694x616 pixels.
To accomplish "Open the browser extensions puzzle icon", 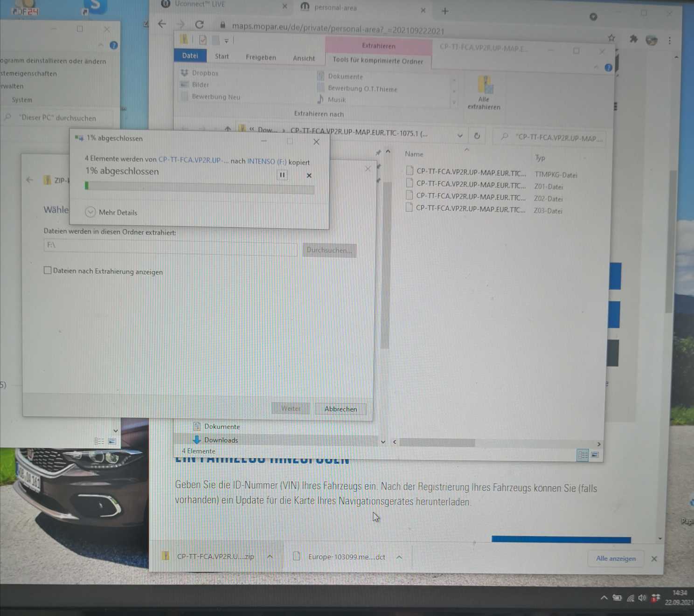I will 633,39.
